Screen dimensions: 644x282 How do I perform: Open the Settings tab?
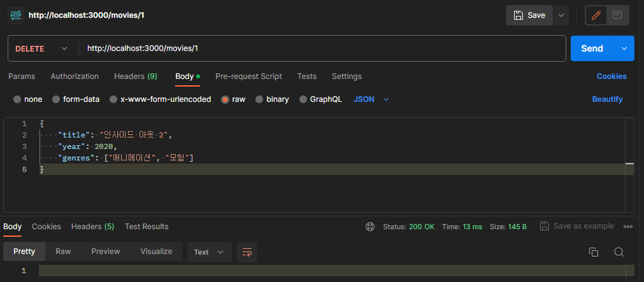tap(347, 76)
